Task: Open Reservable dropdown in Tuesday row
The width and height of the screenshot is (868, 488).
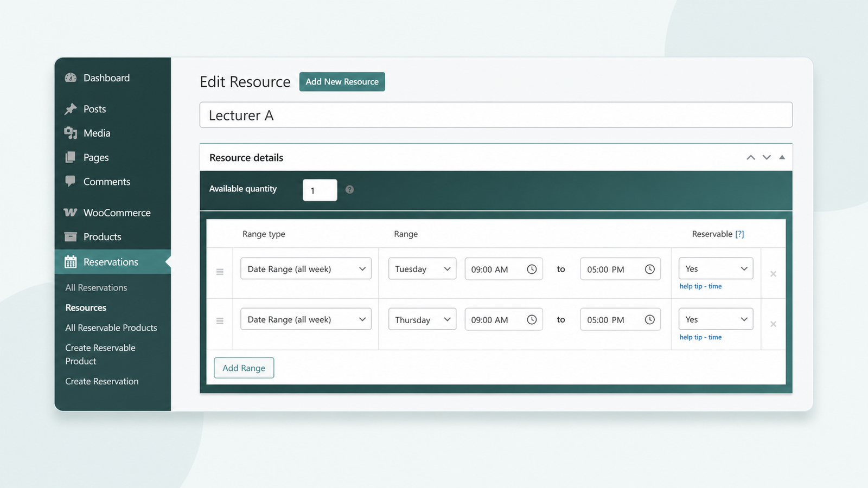Action: click(x=716, y=268)
